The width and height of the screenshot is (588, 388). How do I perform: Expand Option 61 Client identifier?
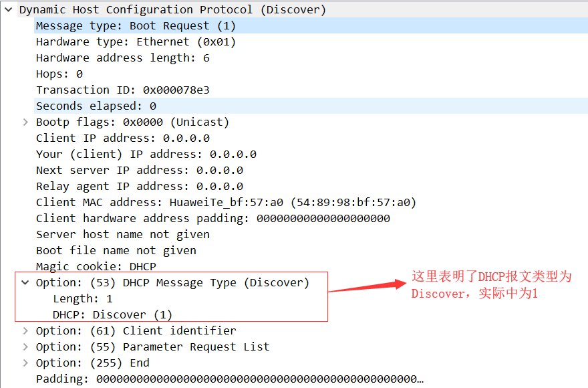[x=25, y=330]
